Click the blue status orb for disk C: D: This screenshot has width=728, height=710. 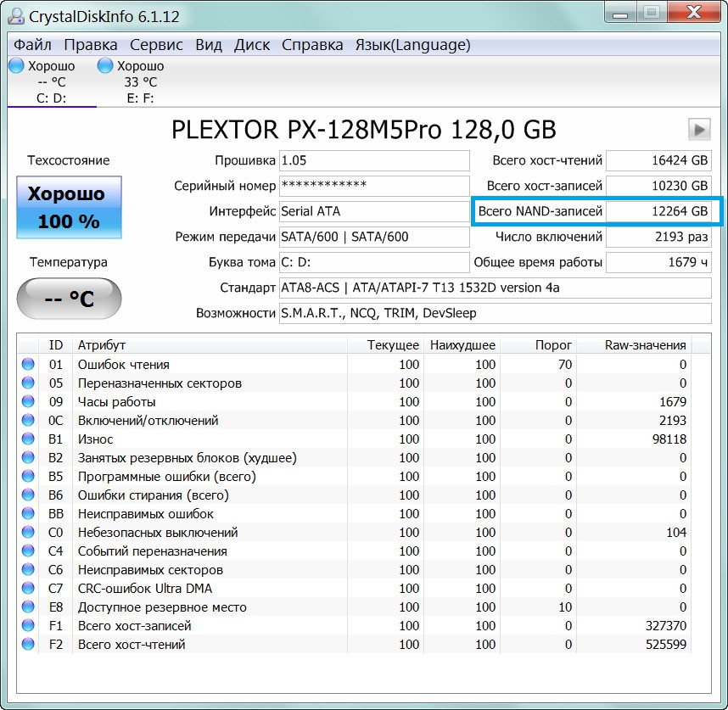[x=16, y=65]
